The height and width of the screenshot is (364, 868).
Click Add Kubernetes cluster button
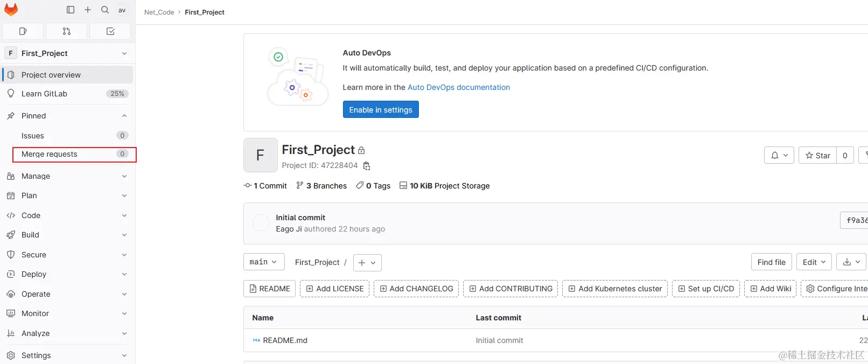(x=615, y=289)
